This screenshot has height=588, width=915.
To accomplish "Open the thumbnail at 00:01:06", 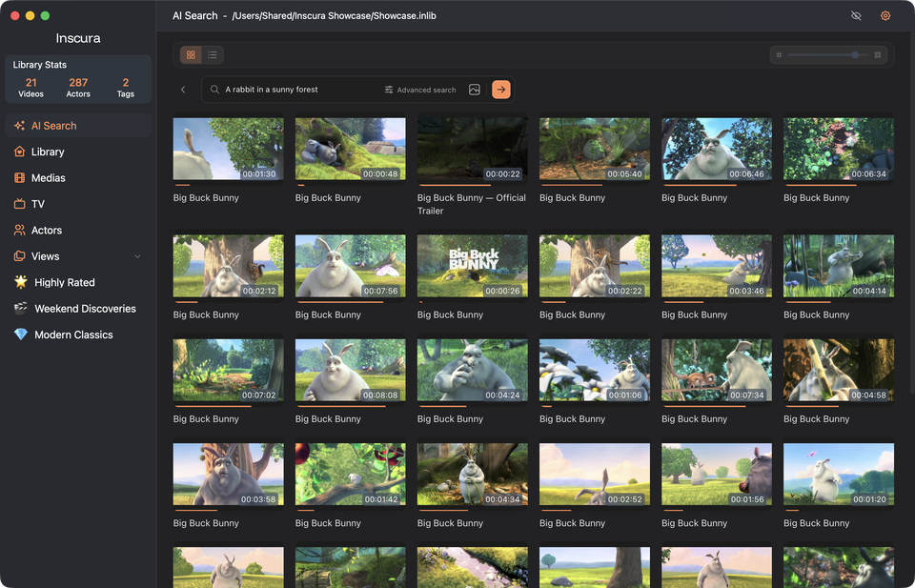I will coord(595,370).
